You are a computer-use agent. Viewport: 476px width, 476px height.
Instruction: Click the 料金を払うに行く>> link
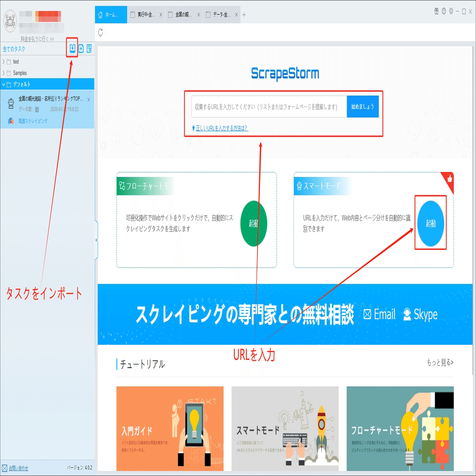point(37,39)
